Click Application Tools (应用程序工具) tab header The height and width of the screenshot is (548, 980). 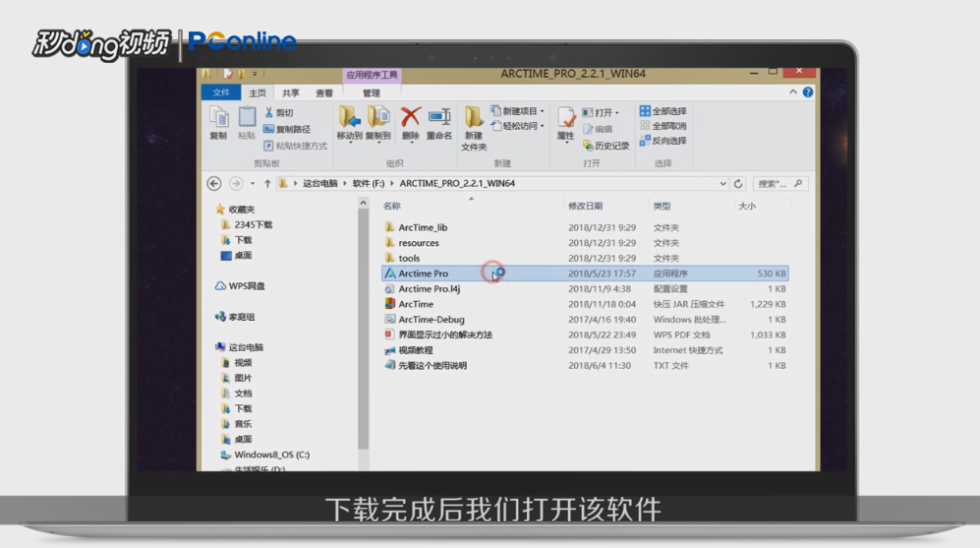372,75
